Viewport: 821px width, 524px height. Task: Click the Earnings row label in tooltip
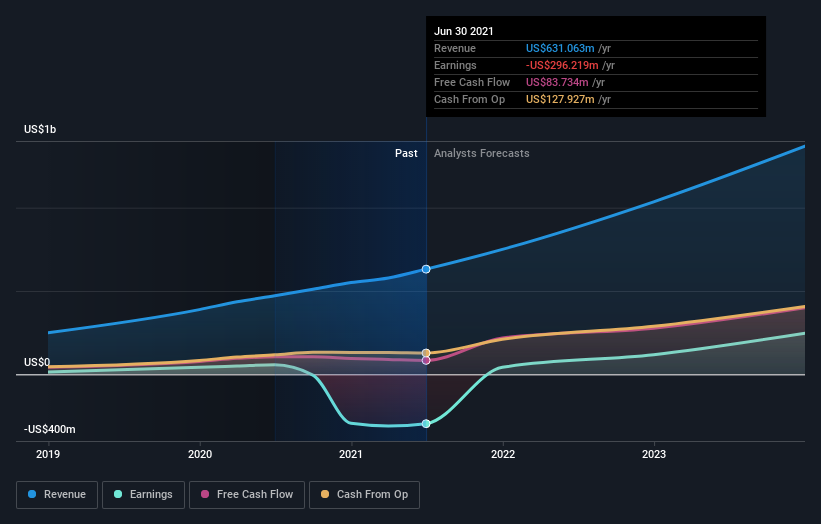click(456, 65)
